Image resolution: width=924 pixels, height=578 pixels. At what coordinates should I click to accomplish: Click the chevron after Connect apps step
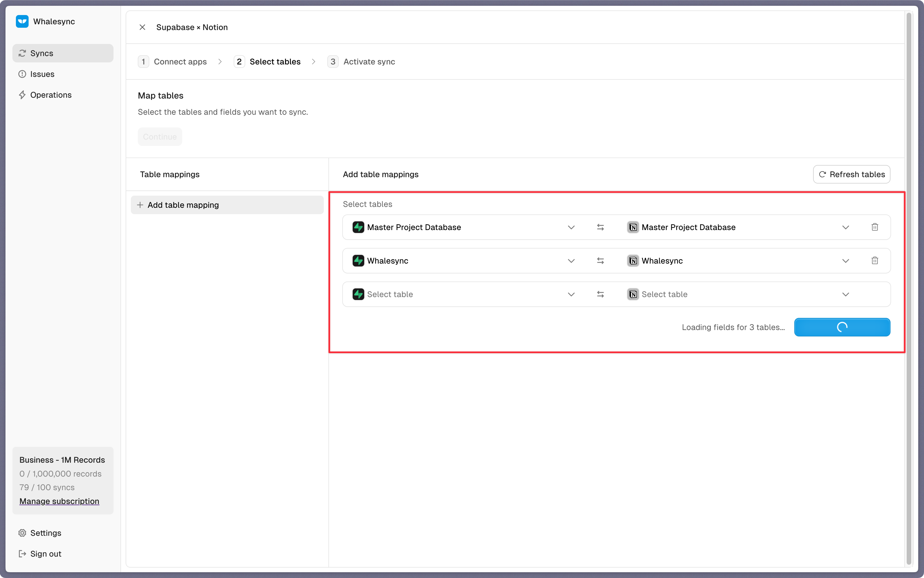tap(220, 62)
